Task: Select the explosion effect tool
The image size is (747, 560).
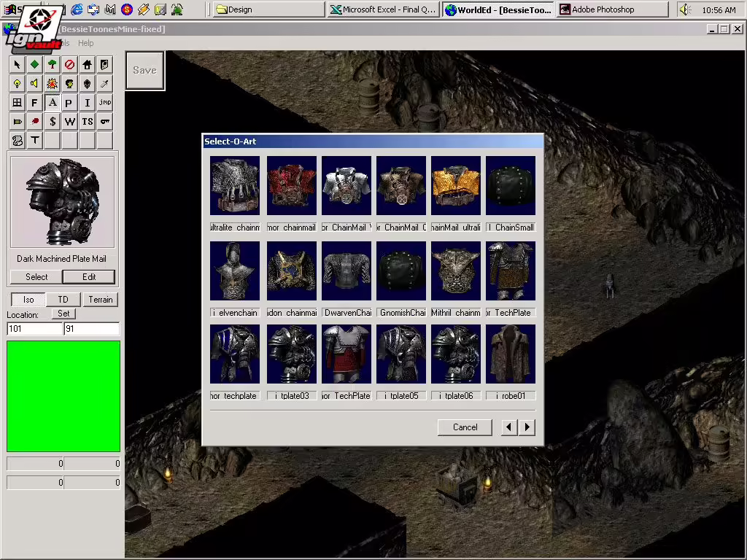Action: tap(53, 84)
